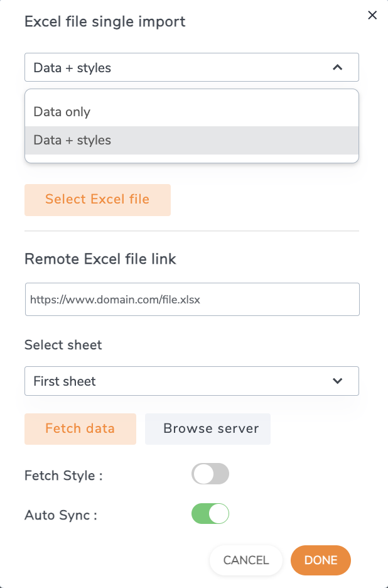Click the "Auto Sync :" label
Image resolution: width=388 pixels, height=588 pixels.
click(61, 515)
